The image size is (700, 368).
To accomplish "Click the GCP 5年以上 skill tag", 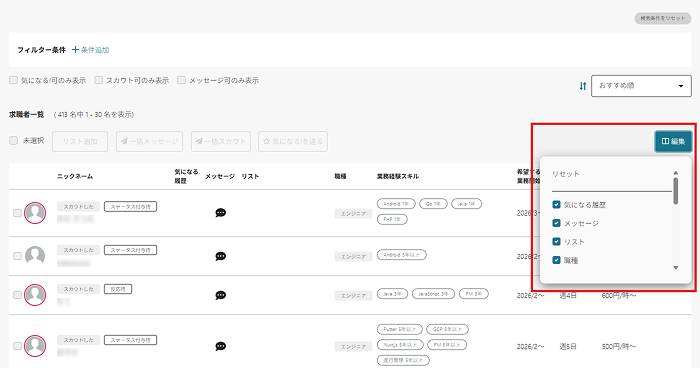I will coord(447,329).
